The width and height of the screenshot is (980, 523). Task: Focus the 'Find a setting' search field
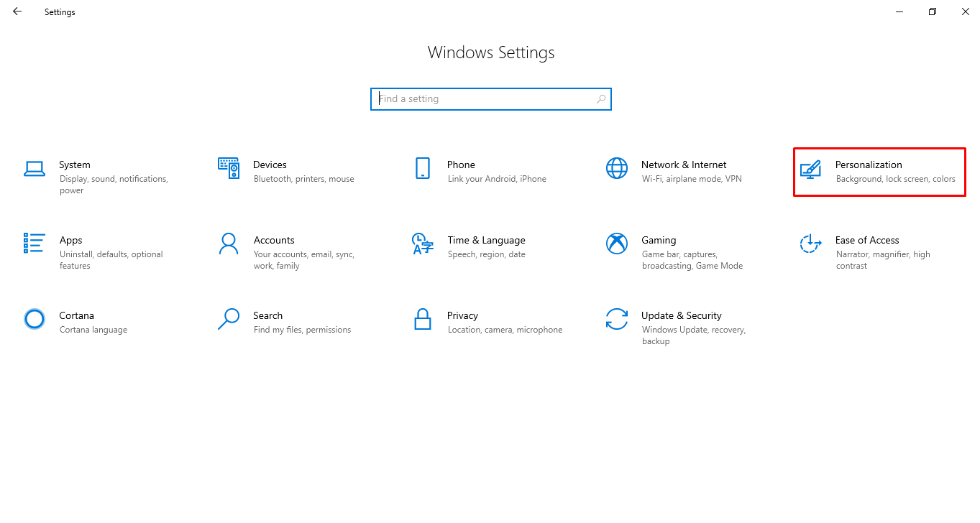pos(491,99)
